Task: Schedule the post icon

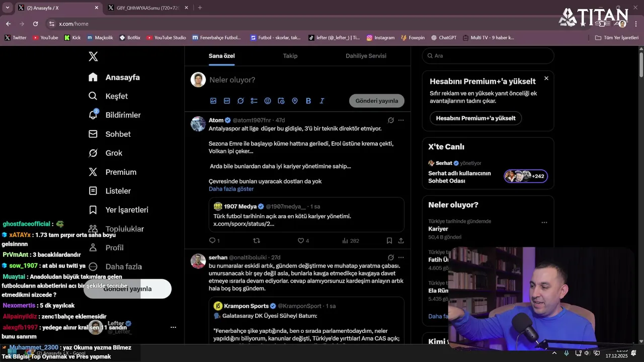Action: click(x=281, y=101)
